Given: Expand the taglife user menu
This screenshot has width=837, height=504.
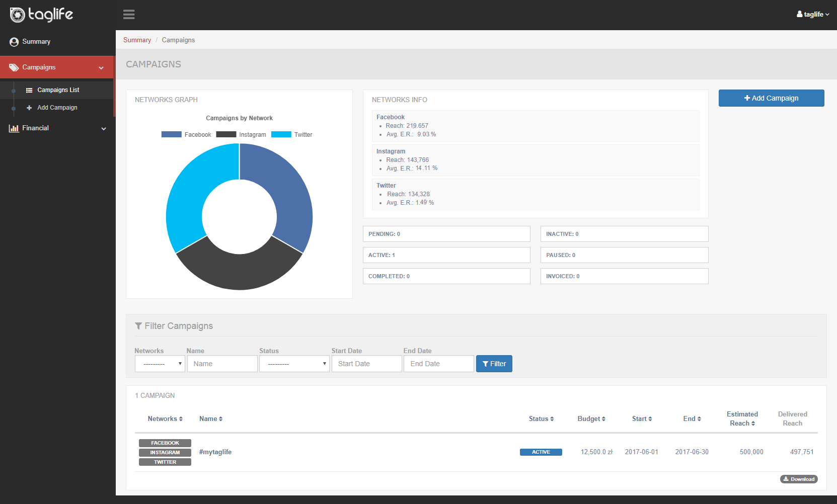Looking at the screenshot, I should click(x=812, y=15).
